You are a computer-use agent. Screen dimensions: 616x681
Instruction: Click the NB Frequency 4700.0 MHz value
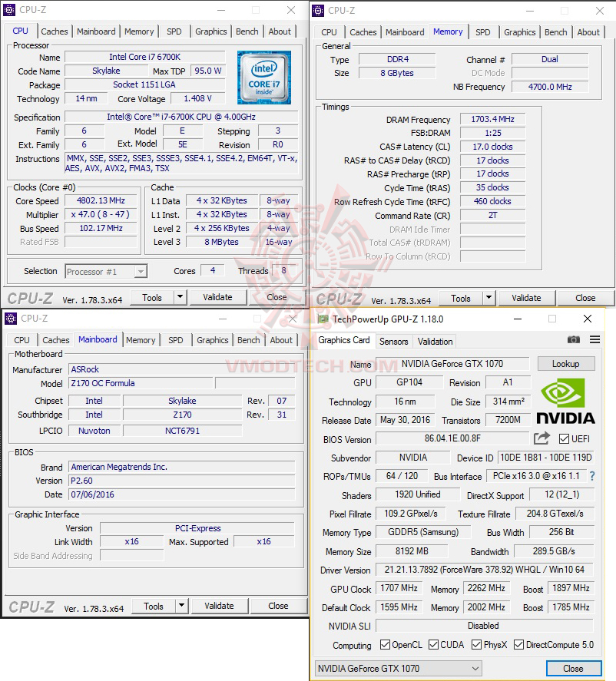[550, 87]
